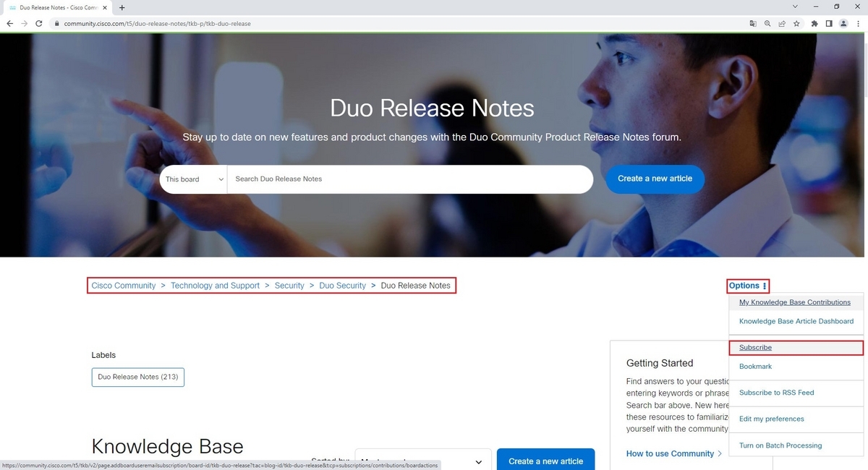
Task: Click the Labels heading text
Action: pos(103,355)
